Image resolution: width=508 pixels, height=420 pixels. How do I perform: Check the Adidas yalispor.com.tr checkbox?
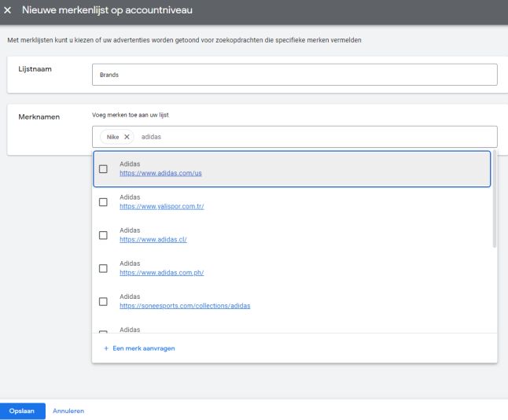click(103, 202)
